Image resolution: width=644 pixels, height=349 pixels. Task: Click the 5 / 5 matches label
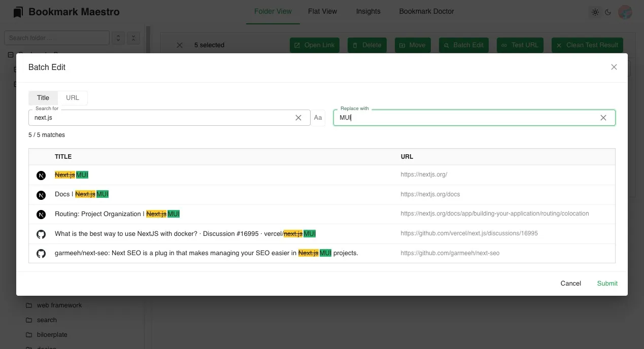coord(47,135)
